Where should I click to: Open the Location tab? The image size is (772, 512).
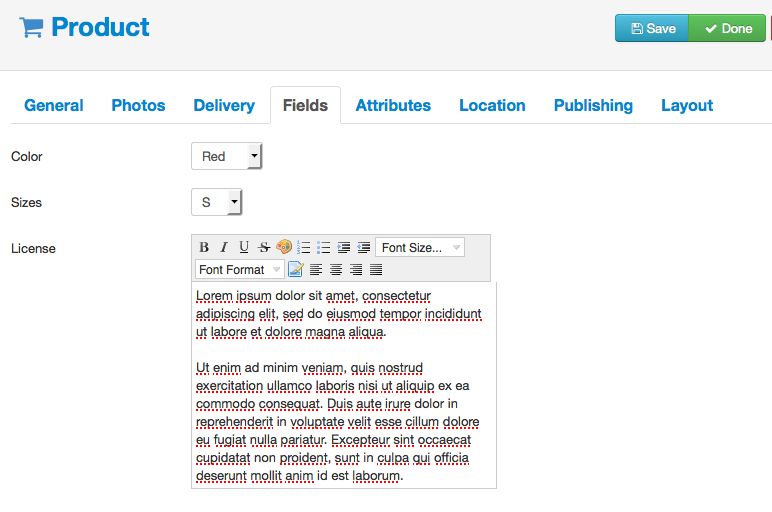click(492, 105)
